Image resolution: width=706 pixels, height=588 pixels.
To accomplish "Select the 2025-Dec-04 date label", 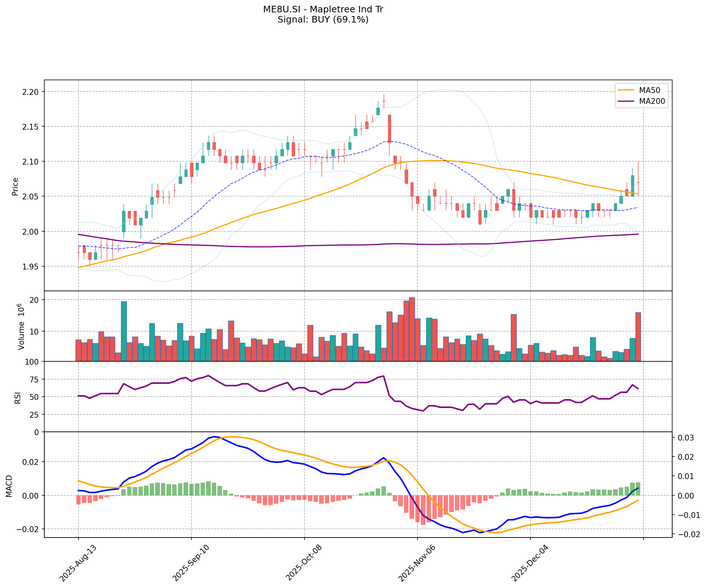I will click(x=530, y=563).
